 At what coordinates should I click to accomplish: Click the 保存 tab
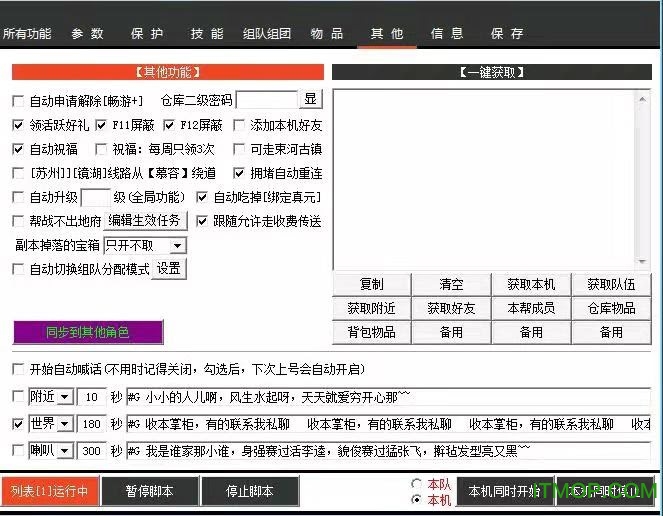pos(507,33)
